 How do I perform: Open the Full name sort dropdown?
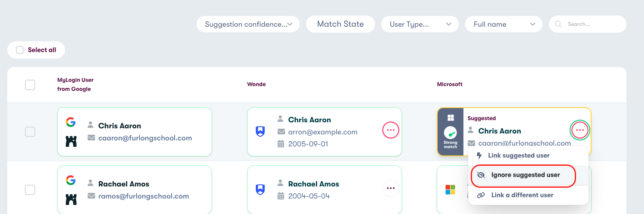click(x=504, y=24)
